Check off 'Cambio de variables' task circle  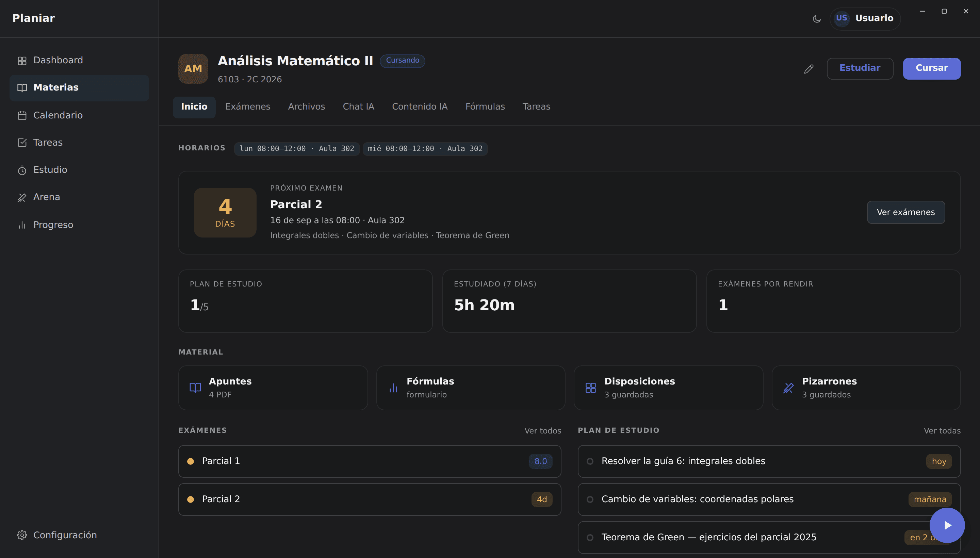tap(590, 499)
